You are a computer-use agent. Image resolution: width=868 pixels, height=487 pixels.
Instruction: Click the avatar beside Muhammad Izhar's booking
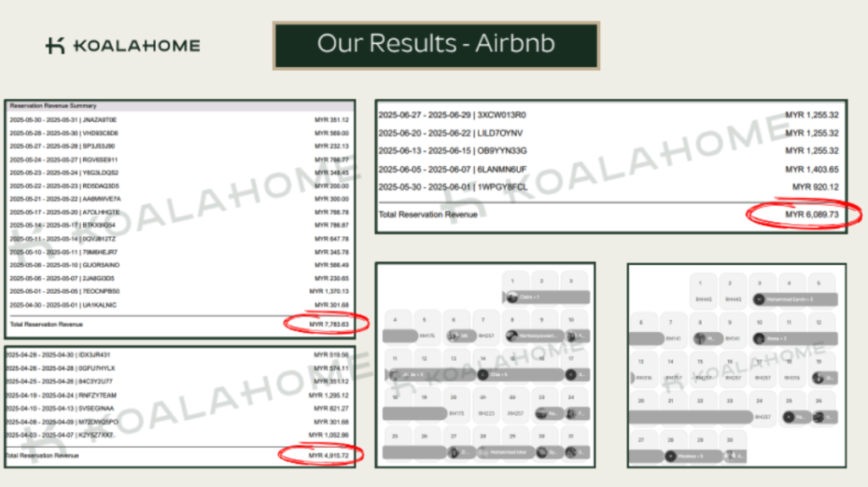pyautogui.click(x=483, y=453)
